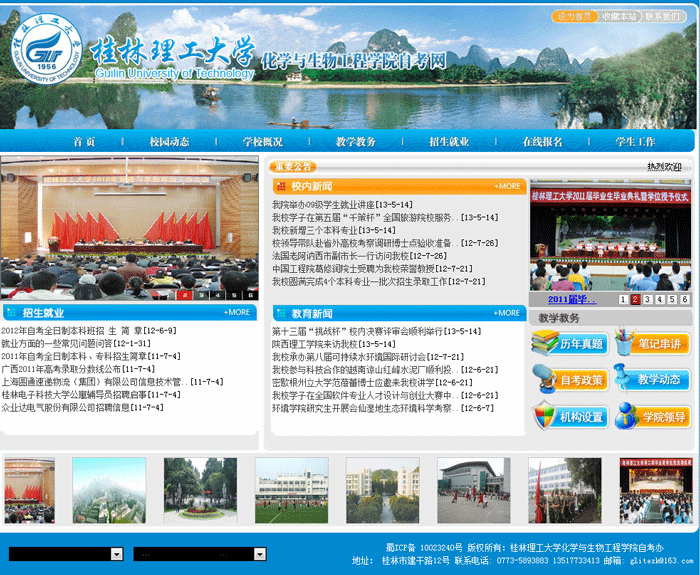This screenshot has height=575, width=700.
Task: Select slide 5 in graduation slideshow
Action: pyautogui.click(x=672, y=299)
